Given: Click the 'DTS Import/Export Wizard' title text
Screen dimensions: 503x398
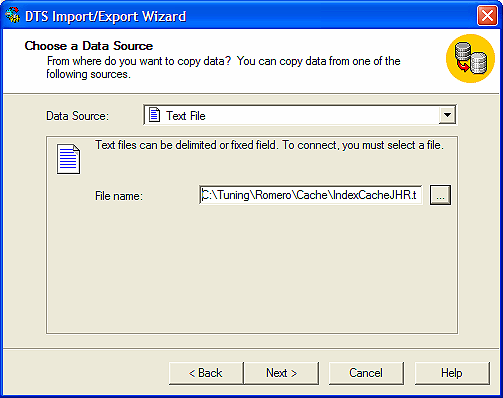Looking at the screenshot, I should pyautogui.click(x=105, y=16).
